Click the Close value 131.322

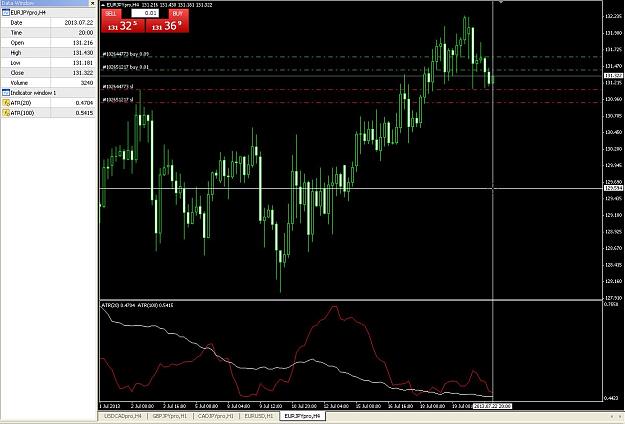[83, 73]
